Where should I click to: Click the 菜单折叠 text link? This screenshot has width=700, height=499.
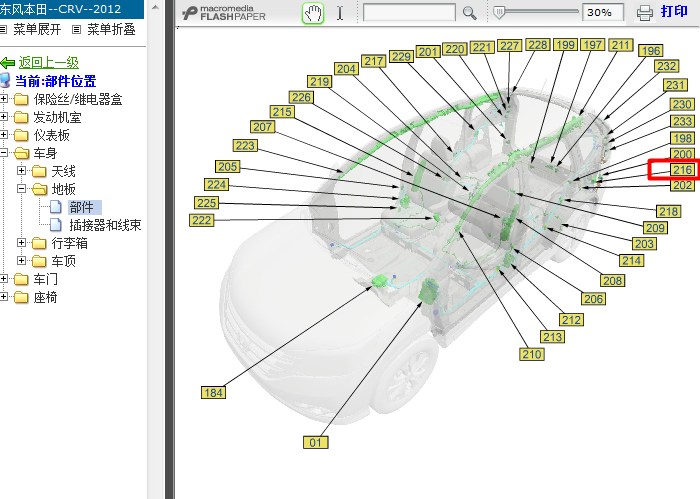coord(111,29)
